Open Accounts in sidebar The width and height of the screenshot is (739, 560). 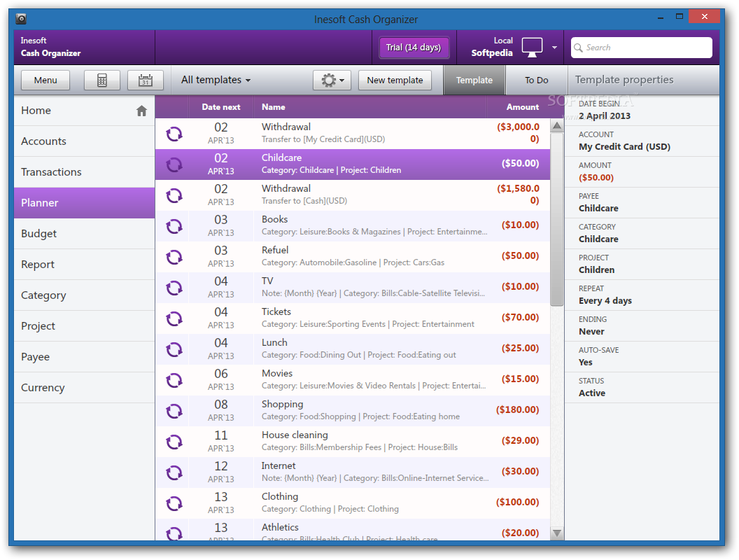[85, 141]
